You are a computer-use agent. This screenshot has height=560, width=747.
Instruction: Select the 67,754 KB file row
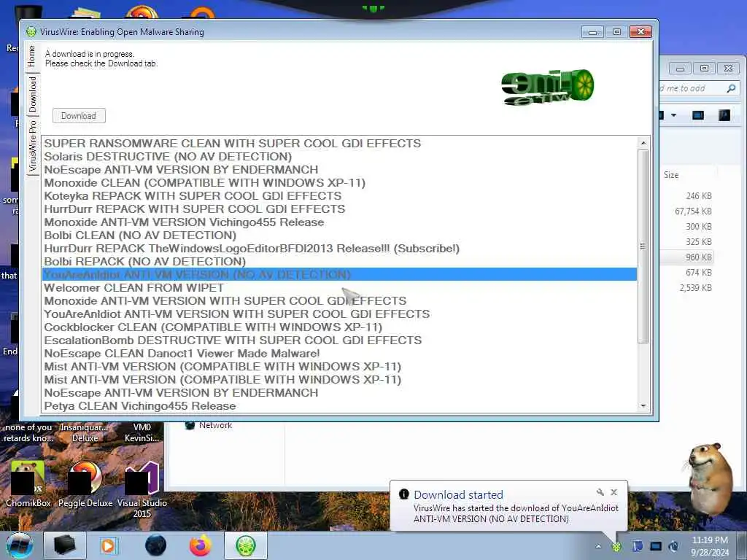687,211
